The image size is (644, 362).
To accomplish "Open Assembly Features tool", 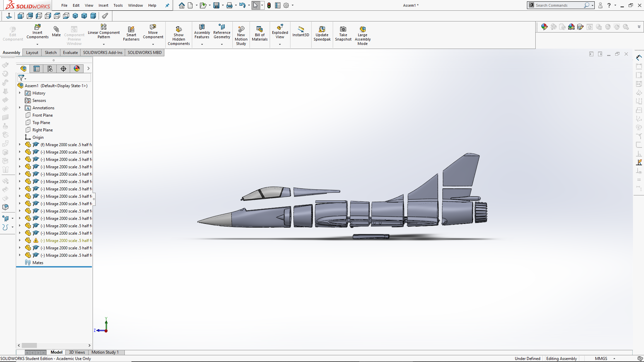I will point(202,32).
